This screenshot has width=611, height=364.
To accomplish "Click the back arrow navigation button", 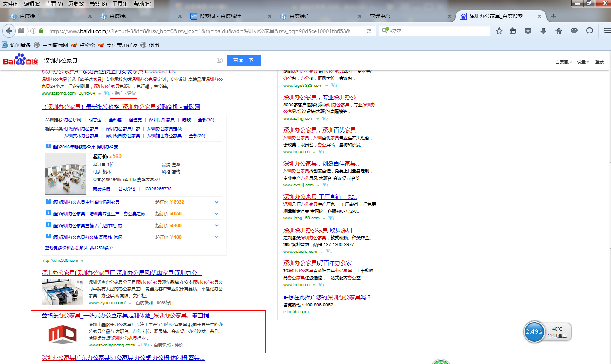I will tap(9, 31).
